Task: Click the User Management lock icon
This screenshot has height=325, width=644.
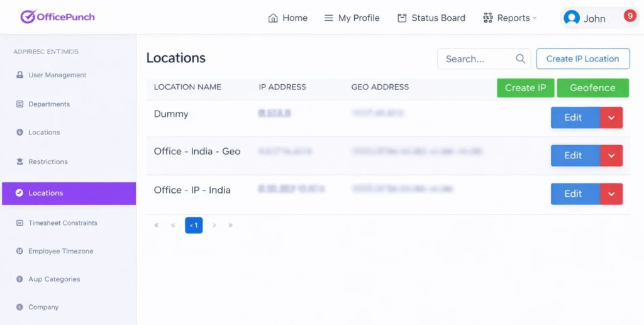Action: (x=19, y=75)
